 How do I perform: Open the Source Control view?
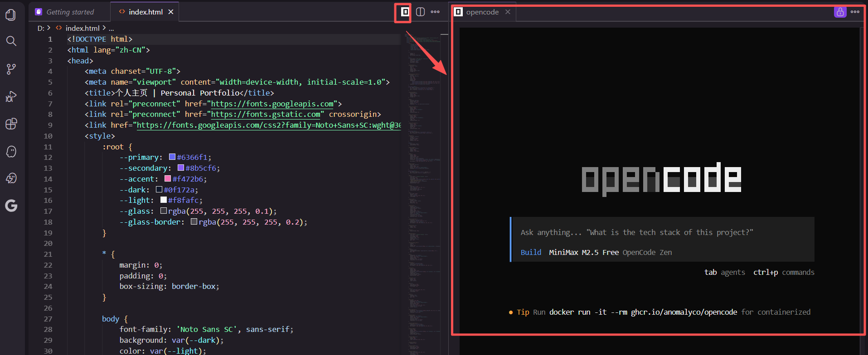[11, 69]
